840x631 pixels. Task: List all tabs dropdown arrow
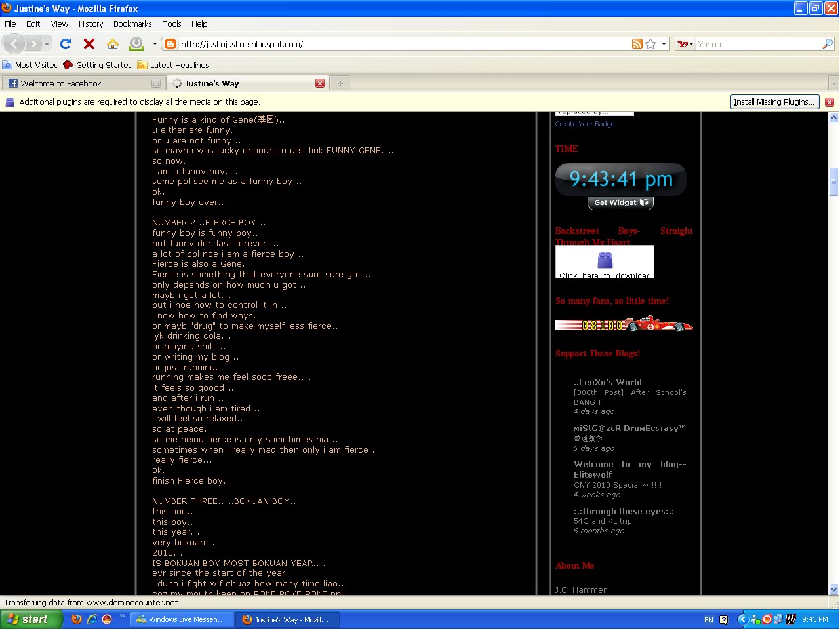click(833, 83)
